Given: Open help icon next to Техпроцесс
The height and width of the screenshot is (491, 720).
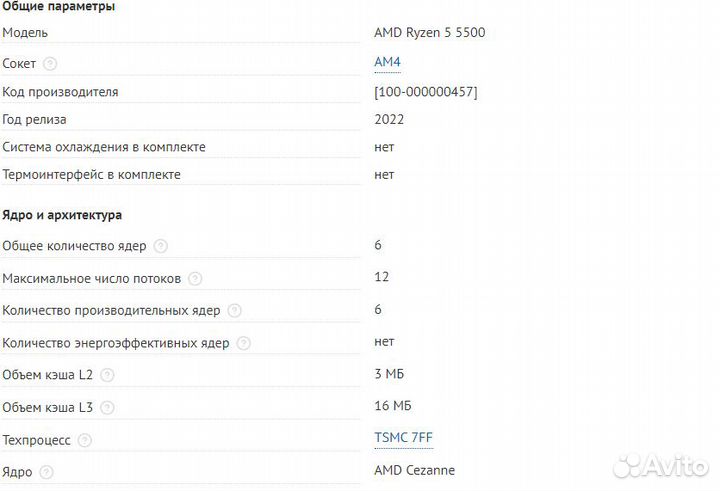Looking at the screenshot, I should [x=84, y=440].
